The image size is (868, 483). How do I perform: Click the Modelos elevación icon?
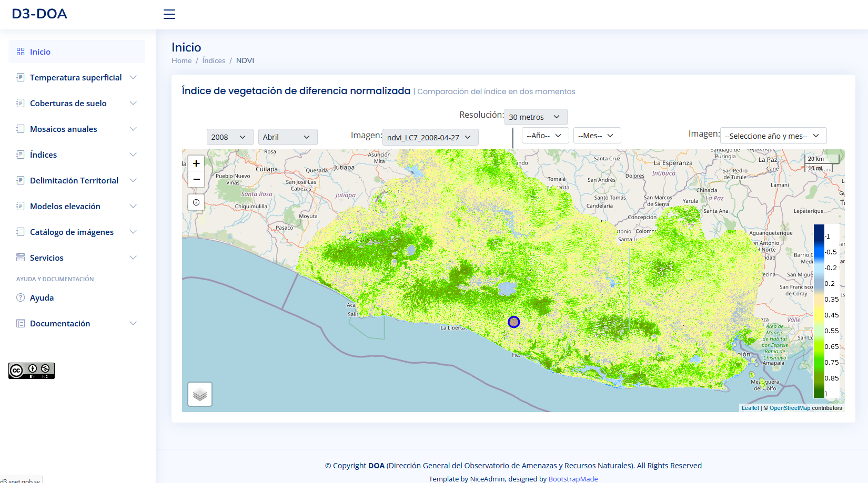coord(21,206)
